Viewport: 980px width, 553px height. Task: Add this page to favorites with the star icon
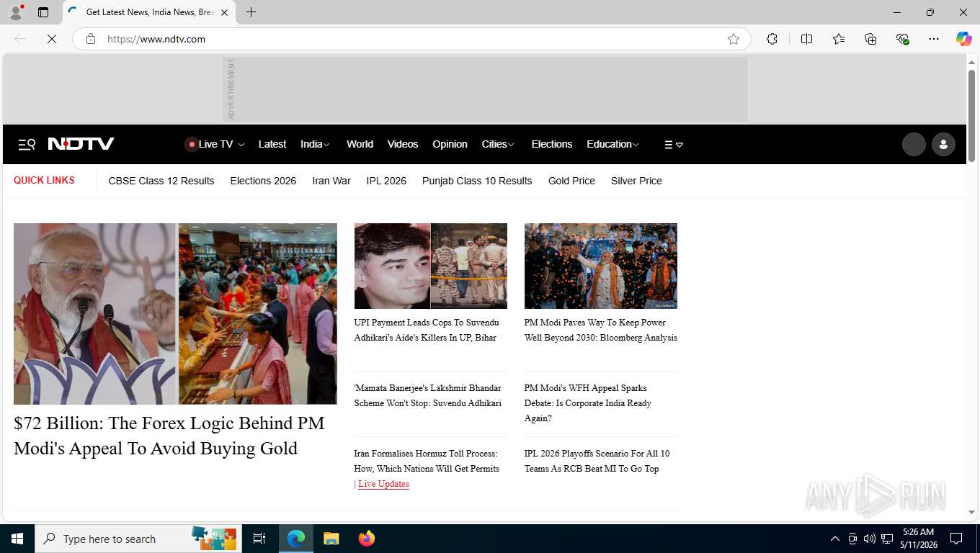(734, 39)
